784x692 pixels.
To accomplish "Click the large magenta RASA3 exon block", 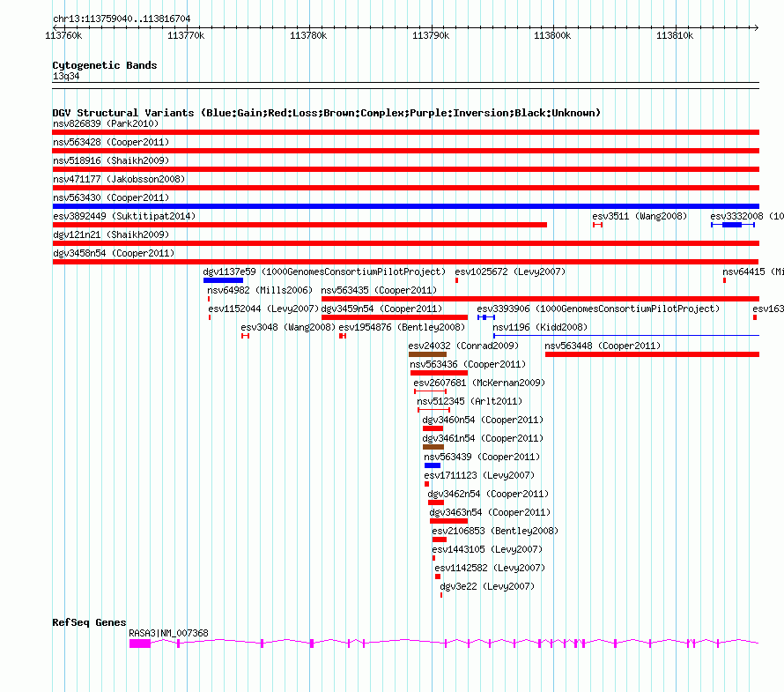I will (140, 644).
